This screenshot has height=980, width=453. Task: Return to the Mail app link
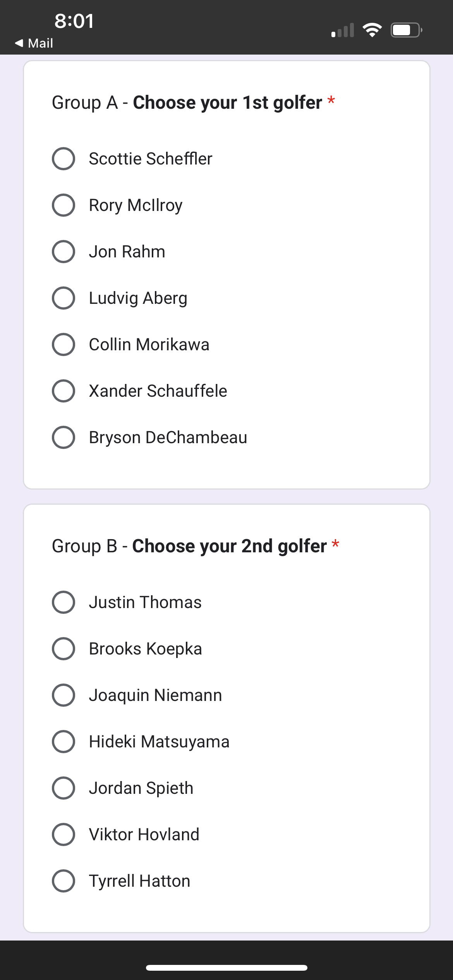(x=40, y=43)
